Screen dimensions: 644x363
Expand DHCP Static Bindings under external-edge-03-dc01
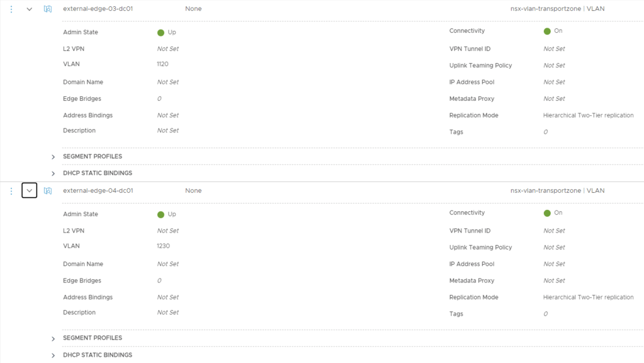54,173
